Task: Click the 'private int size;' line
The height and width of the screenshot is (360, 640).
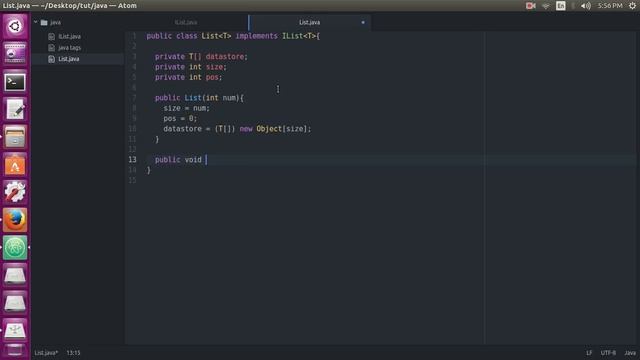Action: 191,67
